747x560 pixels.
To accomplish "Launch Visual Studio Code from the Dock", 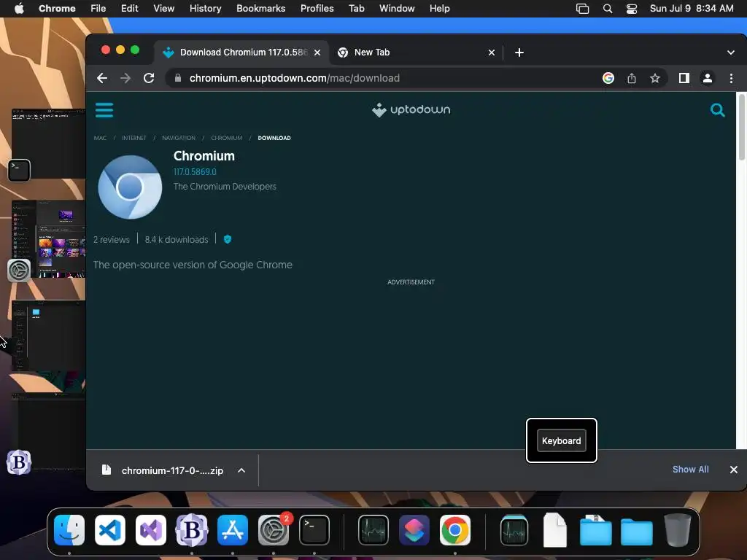I will (x=110, y=530).
